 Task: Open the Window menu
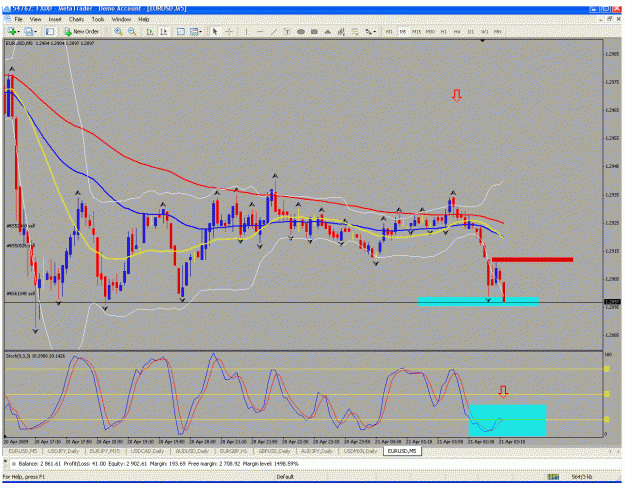(x=121, y=19)
